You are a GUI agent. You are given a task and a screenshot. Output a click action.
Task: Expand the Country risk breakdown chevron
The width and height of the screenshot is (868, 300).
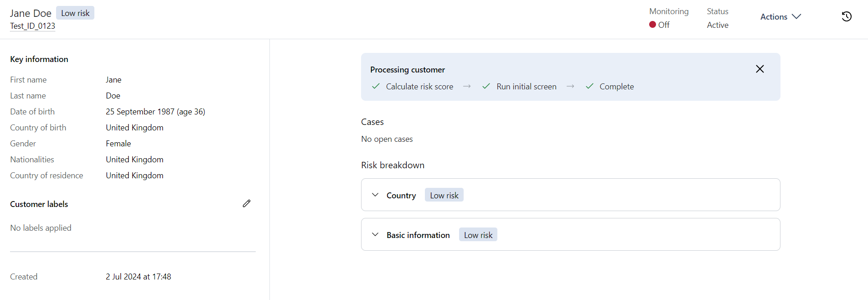(375, 195)
